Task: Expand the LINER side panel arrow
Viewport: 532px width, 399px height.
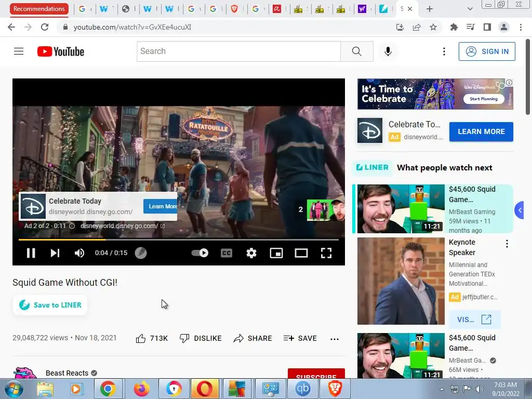Action: point(520,210)
